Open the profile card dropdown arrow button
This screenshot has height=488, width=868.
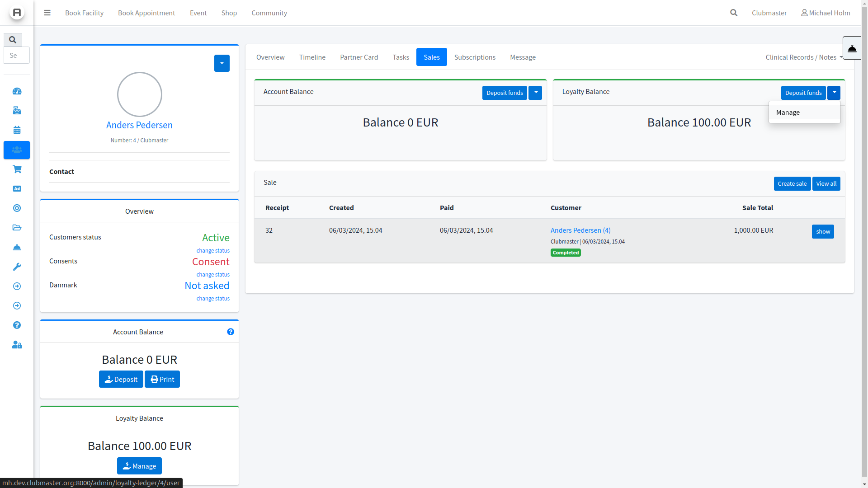(x=222, y=63)
